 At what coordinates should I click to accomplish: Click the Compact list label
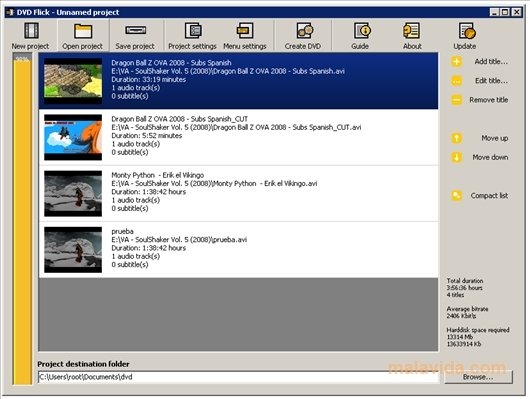tap(489, 195)
